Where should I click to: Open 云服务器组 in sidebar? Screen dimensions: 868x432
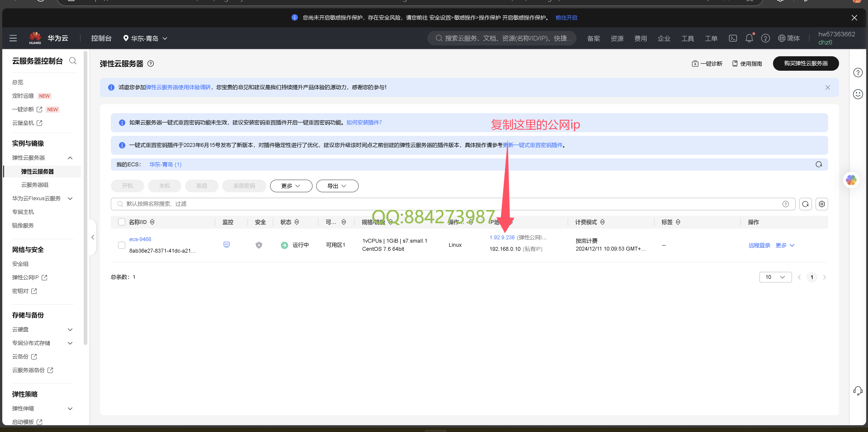pyautogui.click(x=35, y=185)
